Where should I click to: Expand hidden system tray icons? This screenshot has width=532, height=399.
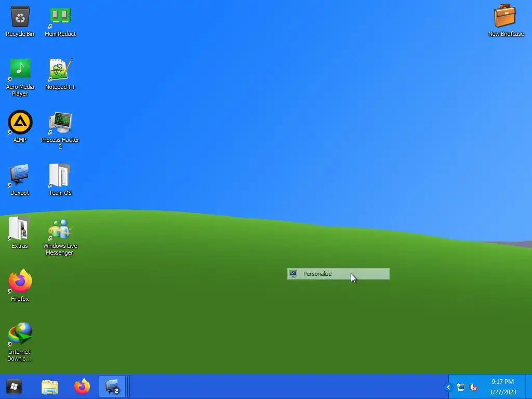[x=448, y=387]
